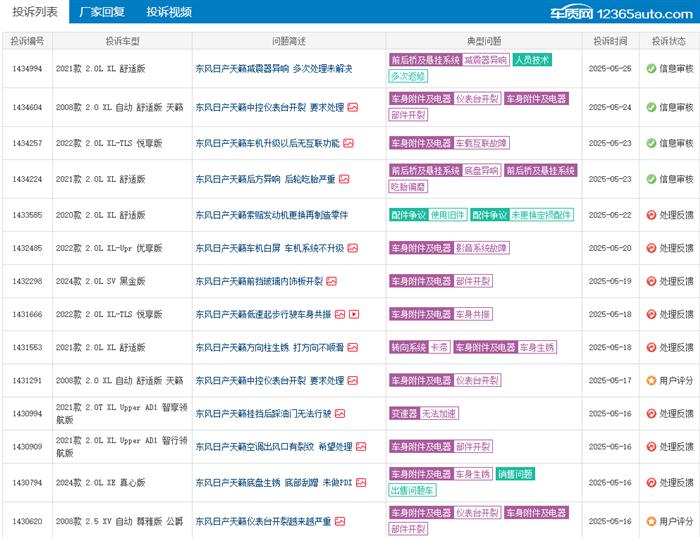This screenshot has height=538, width=700.
Task: Click image icon beside 挂挡后踩油门无法行驶
Action: [x=340, y=413]
